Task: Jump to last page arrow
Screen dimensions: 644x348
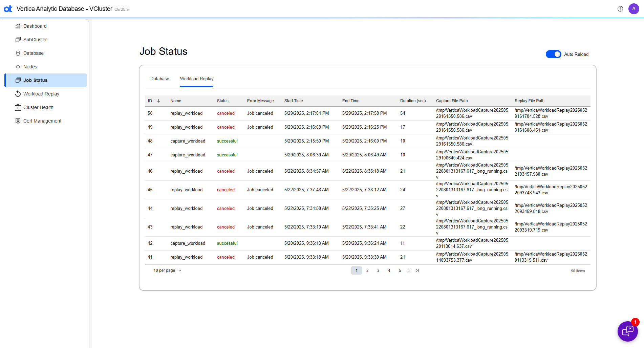Action: click(417, 270)
